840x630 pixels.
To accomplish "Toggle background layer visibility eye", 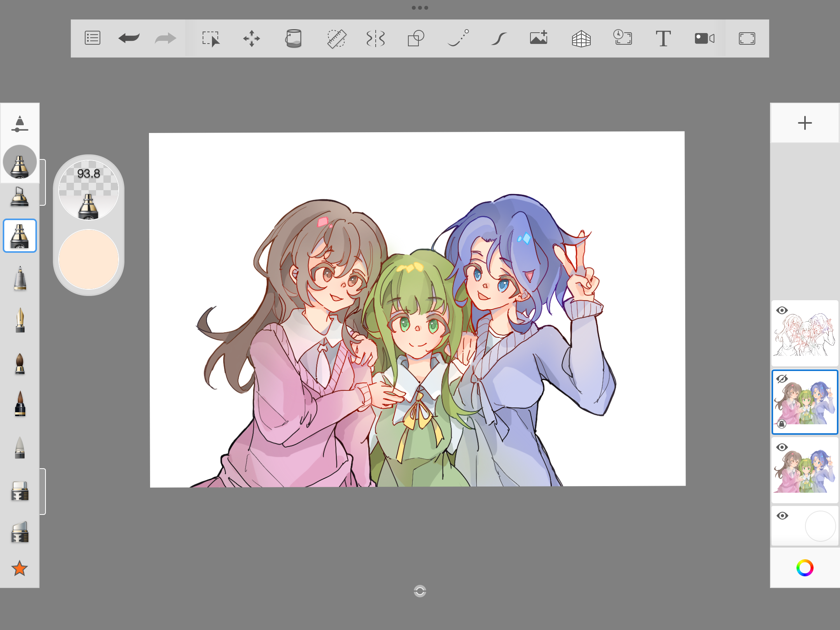I will tap(782, 516).
